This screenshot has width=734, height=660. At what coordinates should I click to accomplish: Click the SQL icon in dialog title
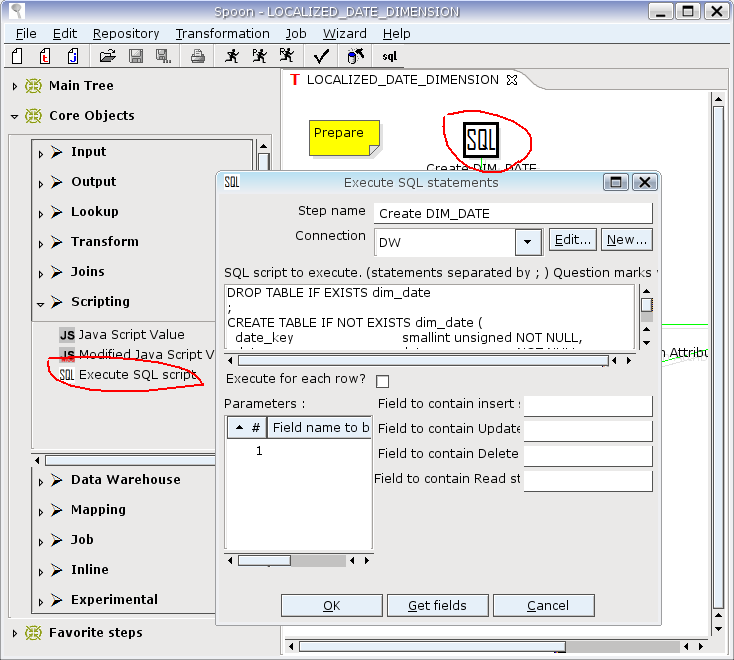(x=232, y=182)
